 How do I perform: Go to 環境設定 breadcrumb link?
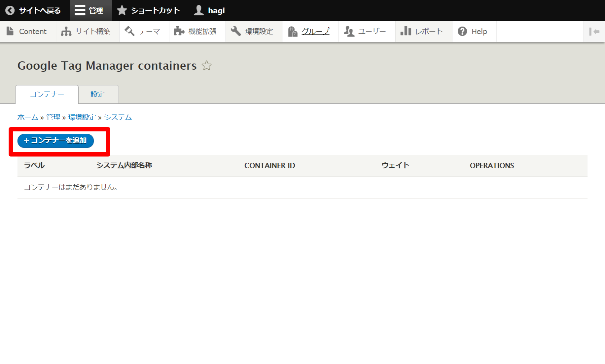[x=82, y=117]
